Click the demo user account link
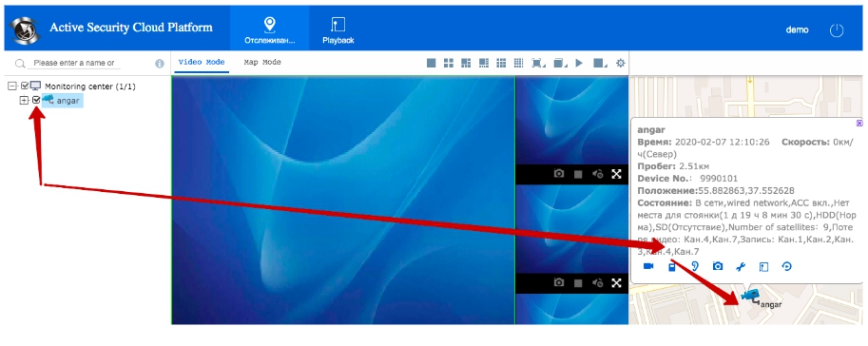 797,29
